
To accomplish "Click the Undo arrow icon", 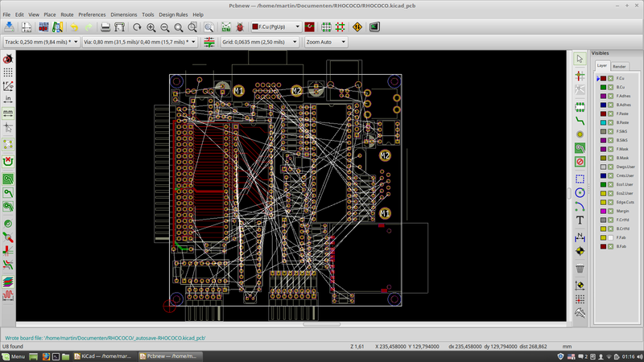I will [74, 27].
